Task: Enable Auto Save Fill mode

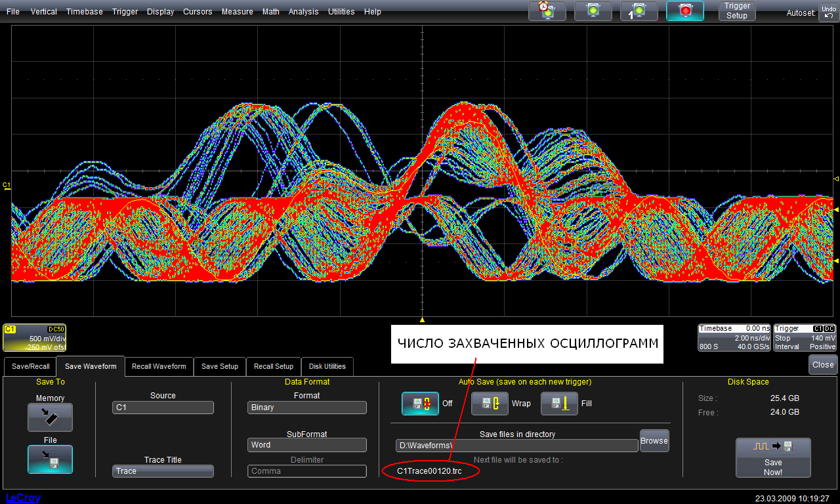Action: (559, 403)
